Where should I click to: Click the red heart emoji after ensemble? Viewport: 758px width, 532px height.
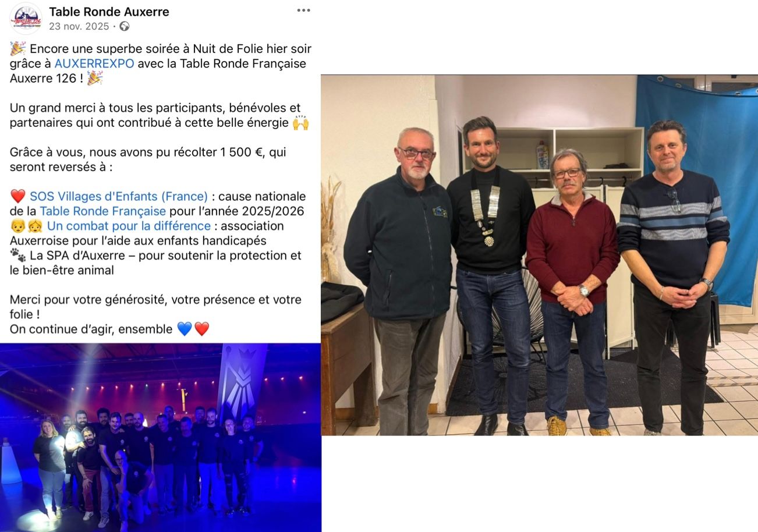point(201,329)
